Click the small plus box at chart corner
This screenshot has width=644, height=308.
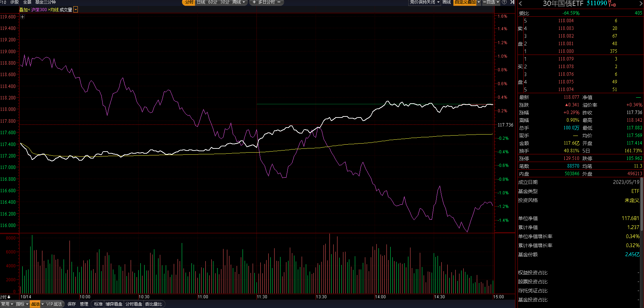pyautogui.click(x=22, y=17)
